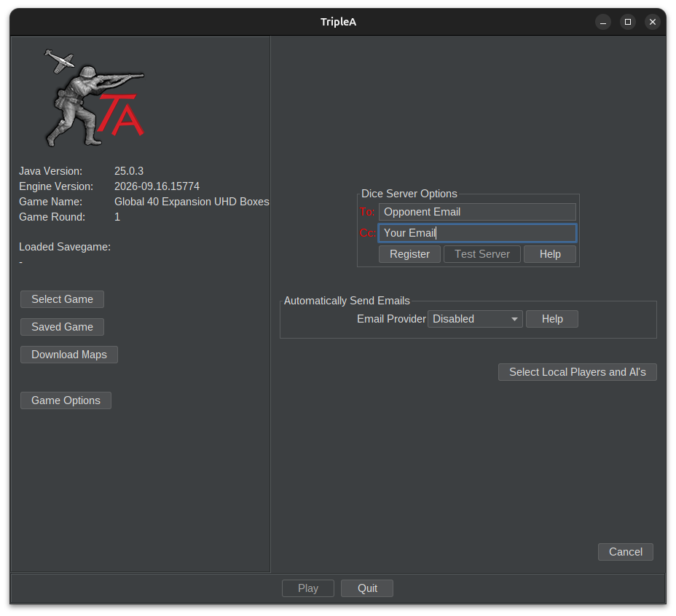Minimize the TripleA window
This screenshot has width=676, height=616.
[603, 22]
